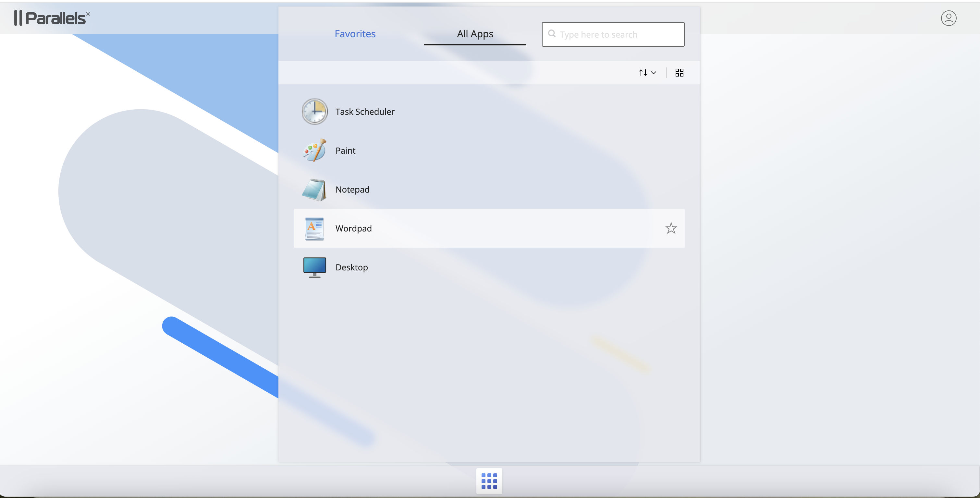Select the All Apps tab

pyautogui.click(x=475, y=34)
